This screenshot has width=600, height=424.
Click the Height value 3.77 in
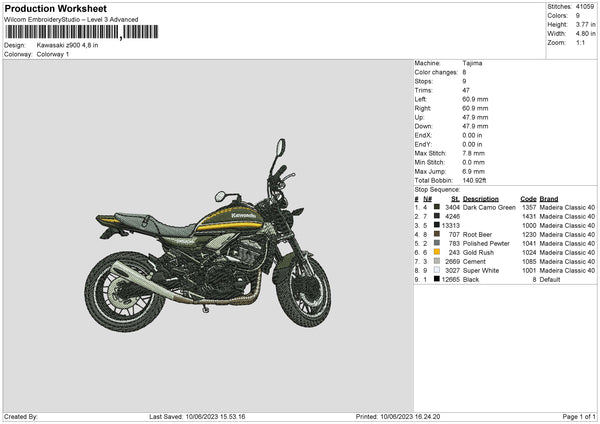[x=585, y=24]
